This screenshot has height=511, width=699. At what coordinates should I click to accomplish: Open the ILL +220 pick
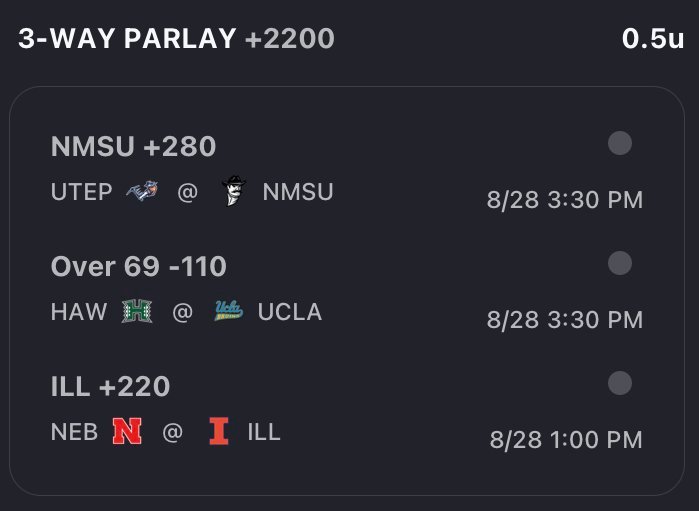point(111,386)
